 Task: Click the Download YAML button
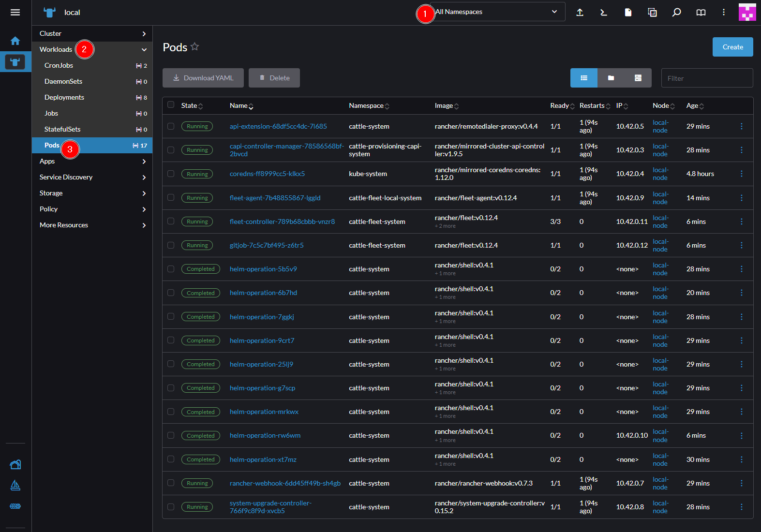[203, 78]
